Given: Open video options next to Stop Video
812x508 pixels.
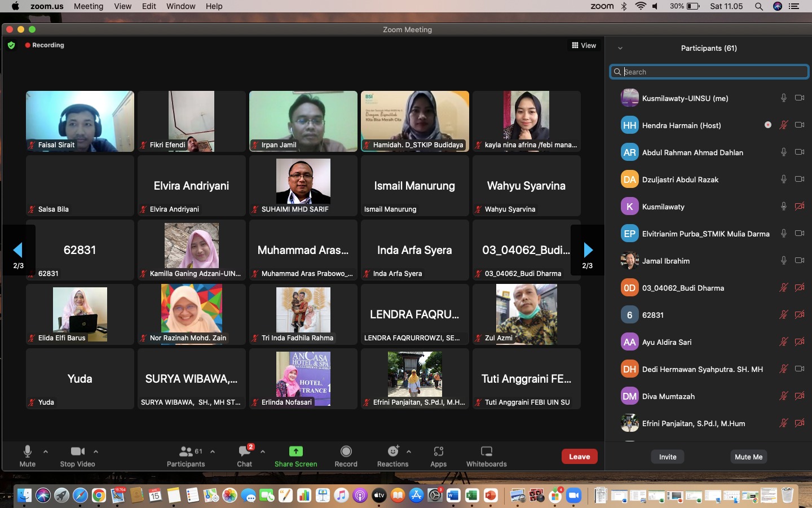Looking at the screenshot, I should (x=96, y=452).
